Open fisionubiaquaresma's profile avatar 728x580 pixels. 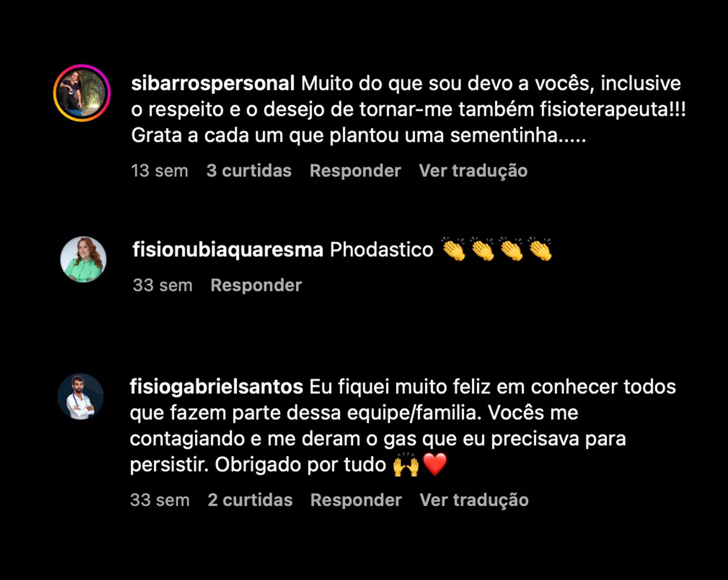tap(84, 259)
